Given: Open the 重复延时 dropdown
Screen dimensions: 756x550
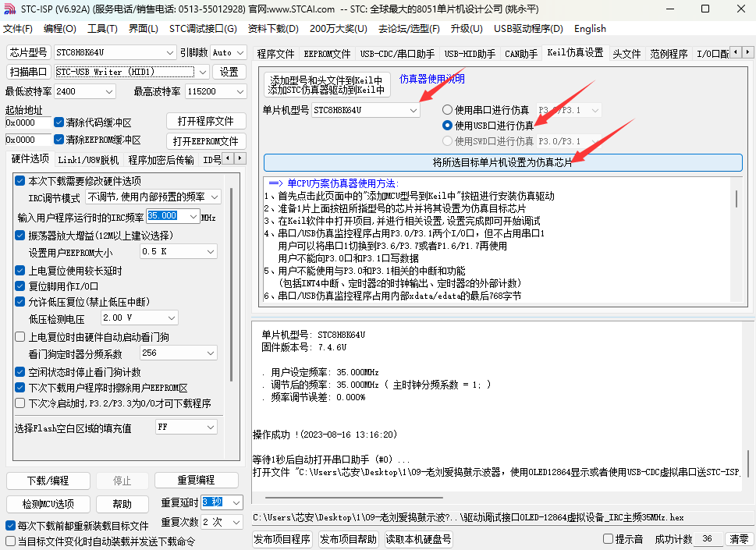Looking at the screenshot, I should [222, 502].
